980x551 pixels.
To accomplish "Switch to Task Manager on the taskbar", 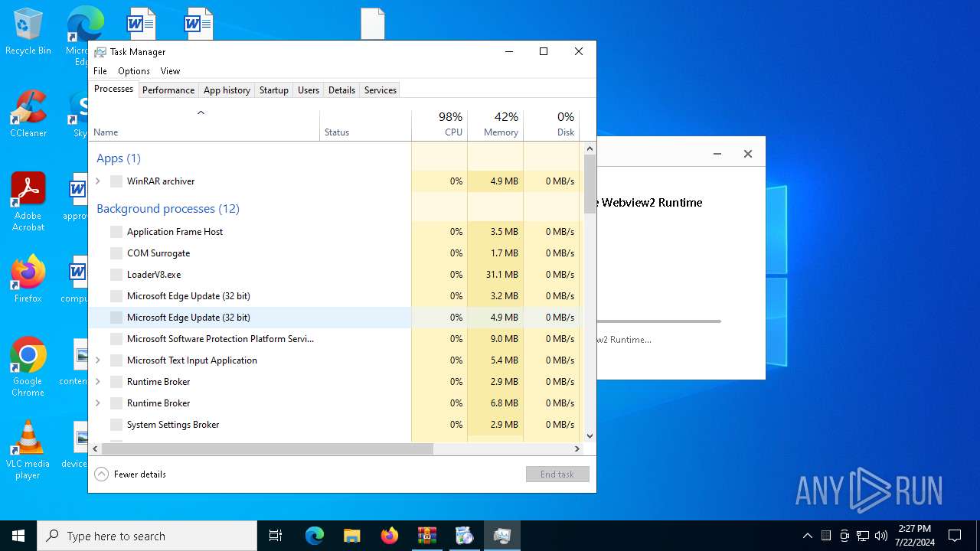I will (502, 536).
